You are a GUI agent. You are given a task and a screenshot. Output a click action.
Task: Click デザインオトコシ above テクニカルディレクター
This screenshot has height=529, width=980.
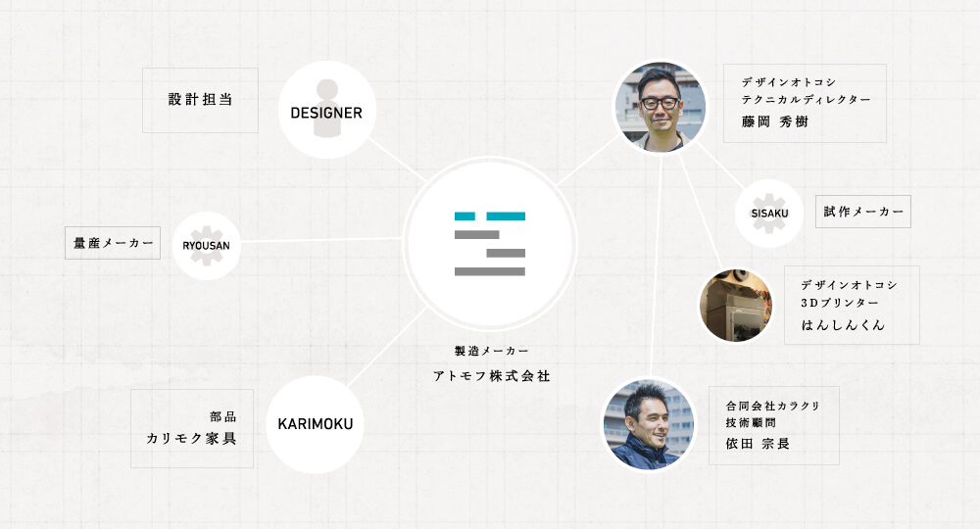pos(789,82)
